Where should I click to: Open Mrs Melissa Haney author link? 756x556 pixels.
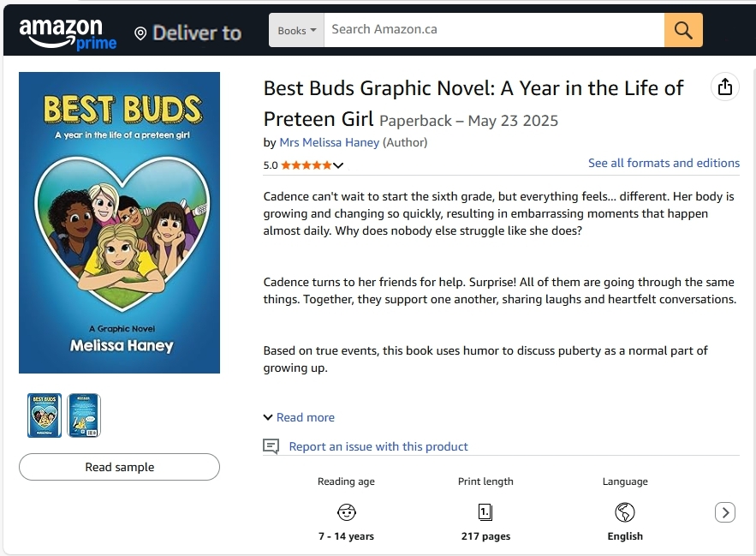coord(330,142)
